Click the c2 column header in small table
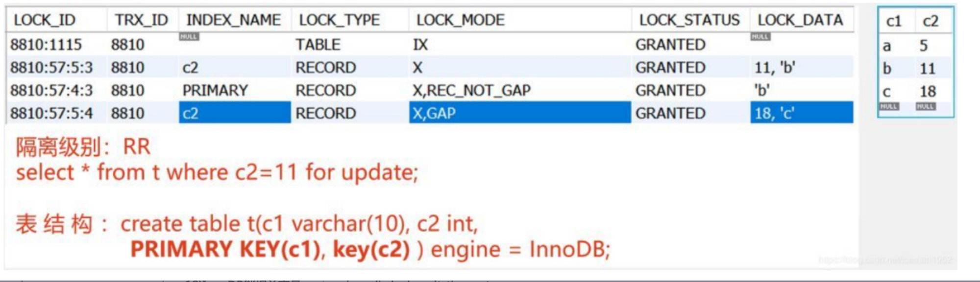The height and width of the screenshot is (282, 980). (930, 21)
